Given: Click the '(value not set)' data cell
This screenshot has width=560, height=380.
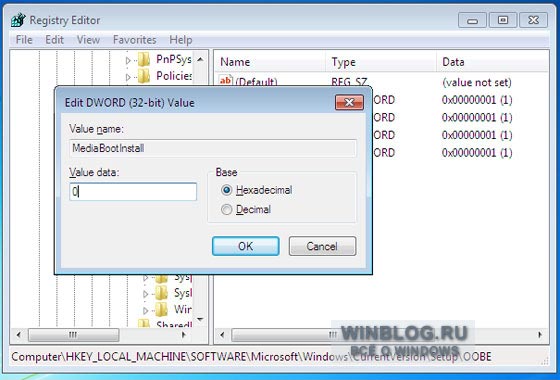Looking at the screenshot, I should (477, 82).
